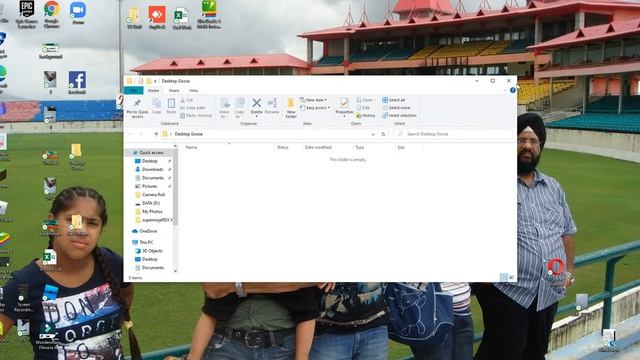
Task: Click the Excel file icon at top of desktop
Action: click(181, 19)
